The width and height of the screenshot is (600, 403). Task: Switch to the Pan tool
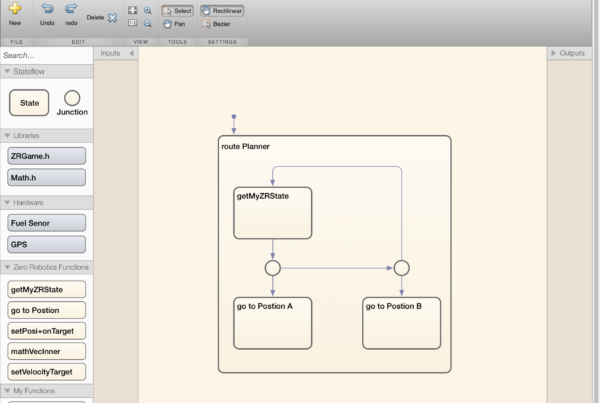tap(174, 23)
